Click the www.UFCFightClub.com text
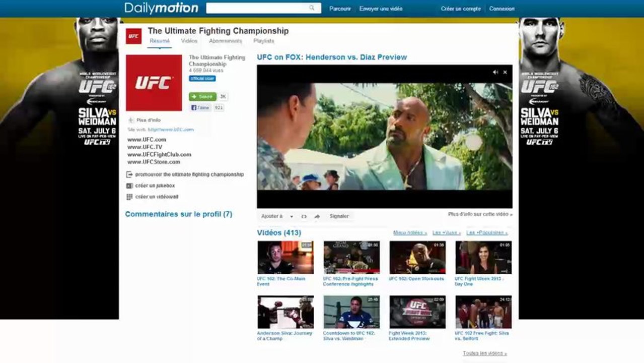 (159, 155)
